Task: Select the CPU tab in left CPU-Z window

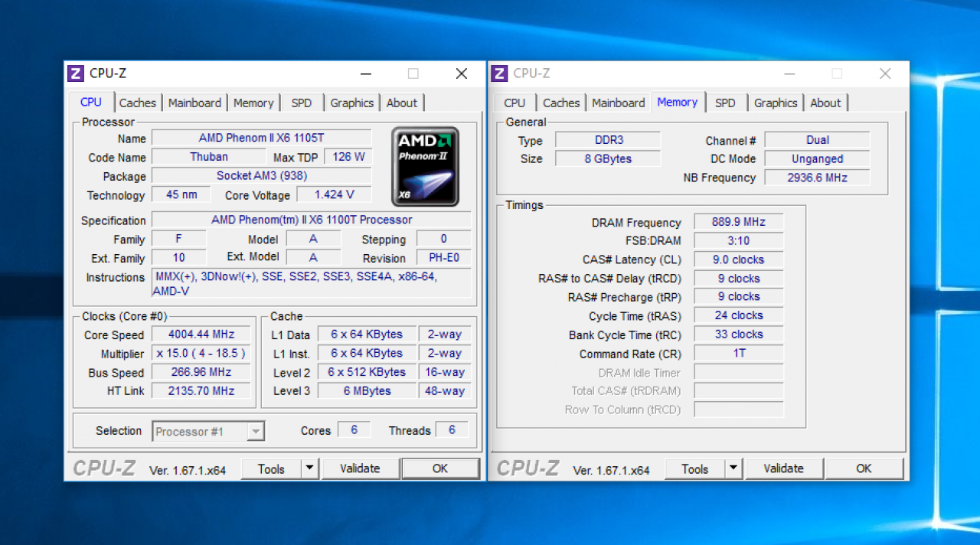Action: 91,102
